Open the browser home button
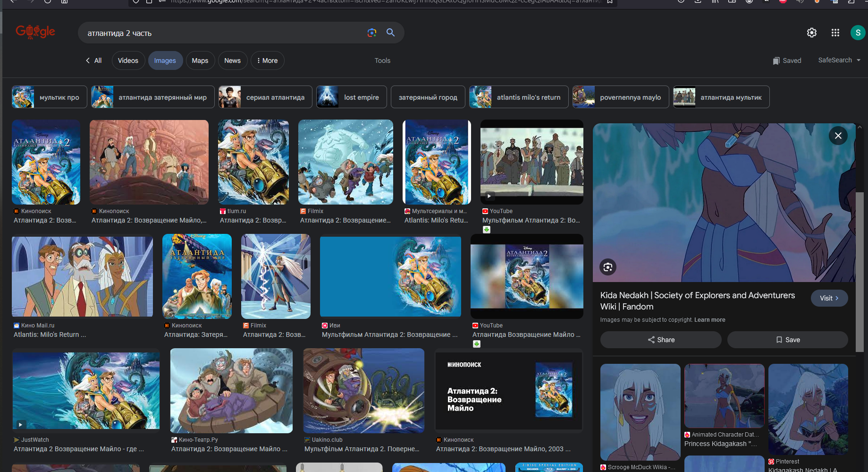Viewport: 868px width, 472px height. coord(64,1)
